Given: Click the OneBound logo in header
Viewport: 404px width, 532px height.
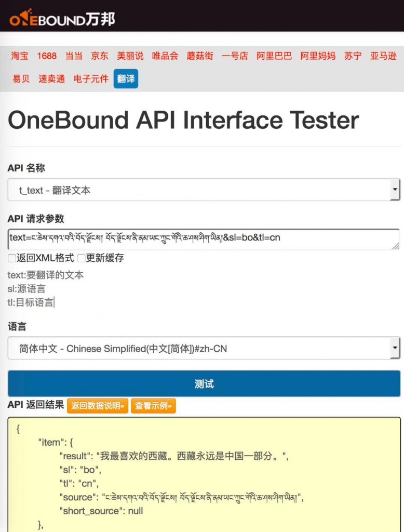Looking at the screenshot, I should click(62, 20).
